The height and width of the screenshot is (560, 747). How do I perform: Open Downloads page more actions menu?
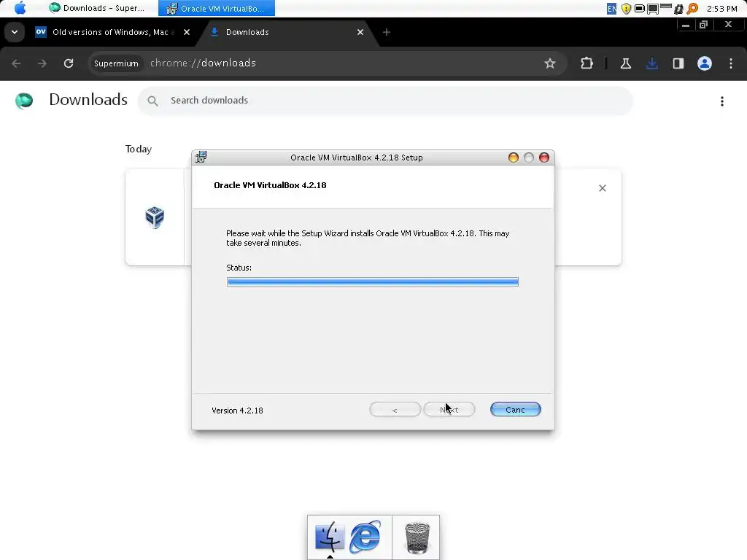tap(721, 101)
